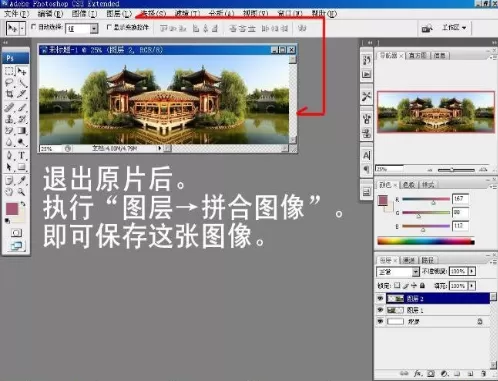Open the Paragraph panel dock icon
The width and height of the screenshot is (498, 381).
click(x=366, y=169)
